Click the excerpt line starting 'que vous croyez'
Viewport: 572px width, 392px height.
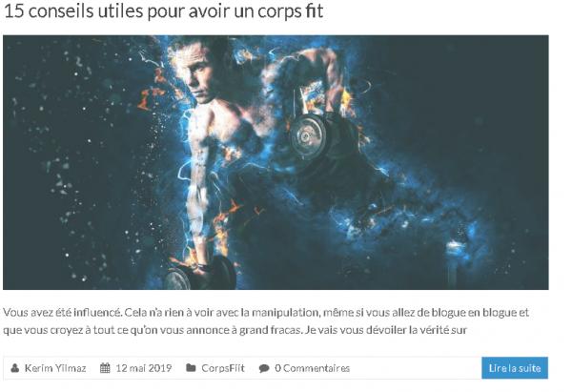[x=235, y=330]
